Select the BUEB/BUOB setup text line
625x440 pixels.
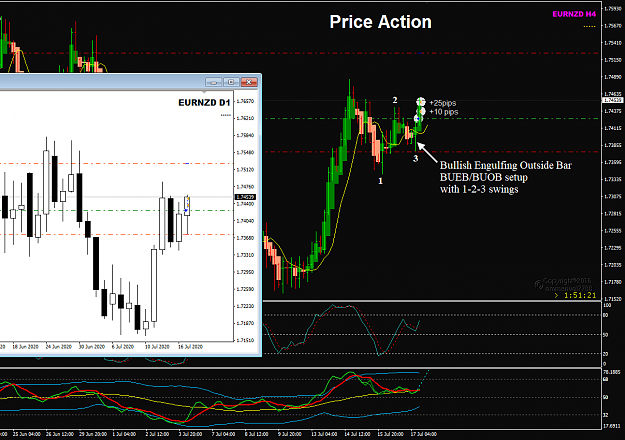(483, 177)
